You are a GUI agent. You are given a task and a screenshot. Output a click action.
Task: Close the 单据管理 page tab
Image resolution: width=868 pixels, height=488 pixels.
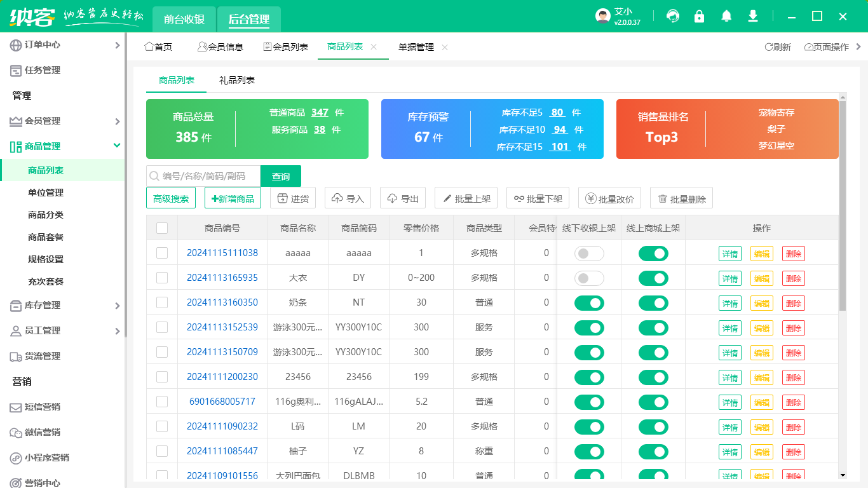tap(445, 47)
